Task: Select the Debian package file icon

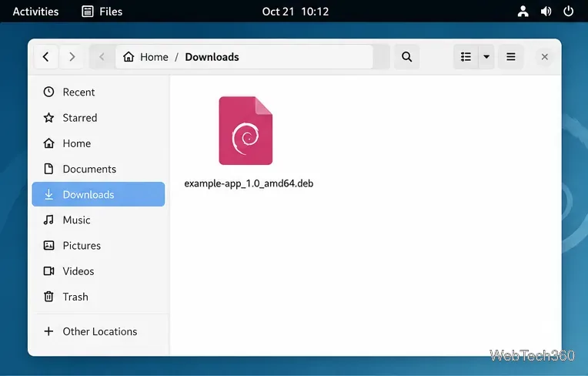Action: (x=246, y=130)
